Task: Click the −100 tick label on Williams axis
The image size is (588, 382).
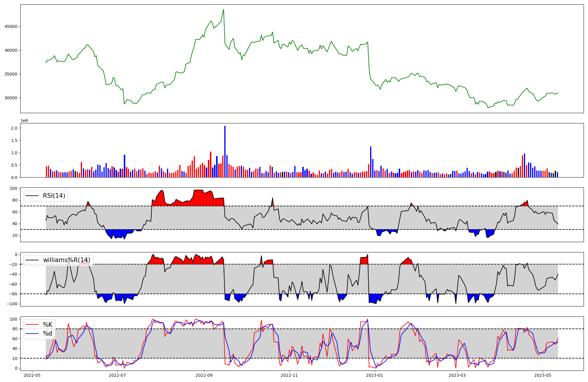Action: (12, 304)
